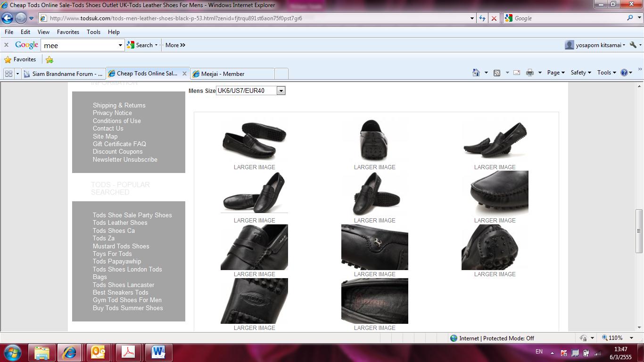Open the Favorites menu in menu bar
The image size is (644, 362).
click(68, 32)
